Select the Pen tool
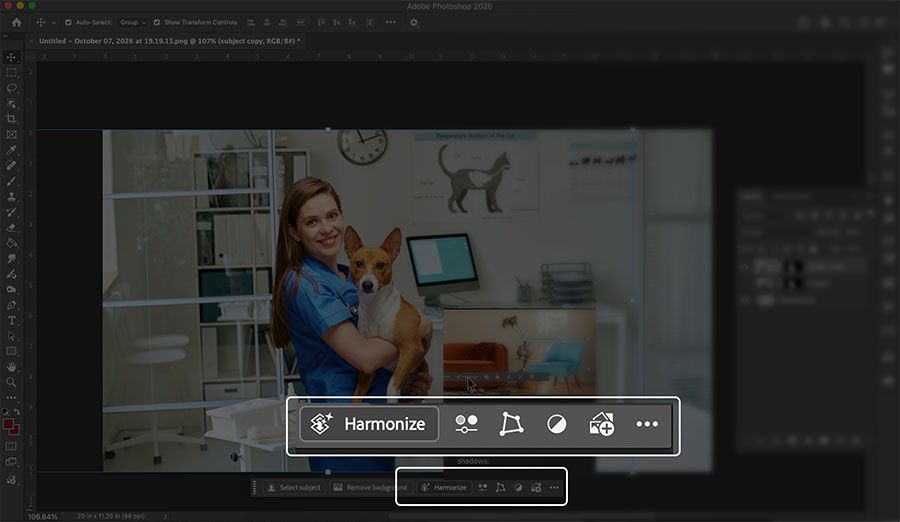 point(11,306)
